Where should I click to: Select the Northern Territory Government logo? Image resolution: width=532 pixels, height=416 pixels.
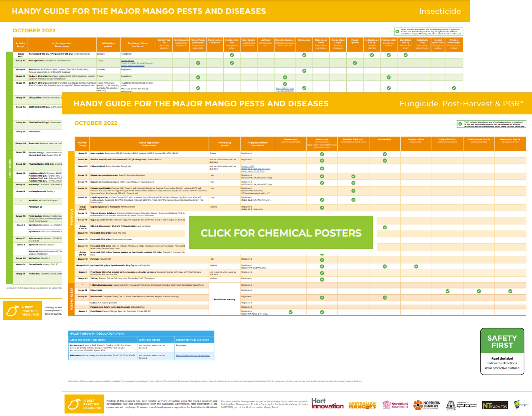[427, 405]
